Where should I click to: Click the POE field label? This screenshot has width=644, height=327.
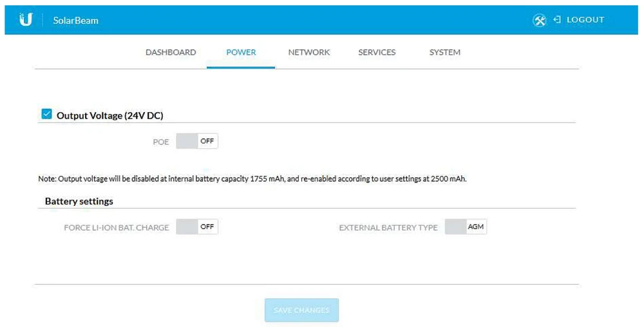(160, 142)
